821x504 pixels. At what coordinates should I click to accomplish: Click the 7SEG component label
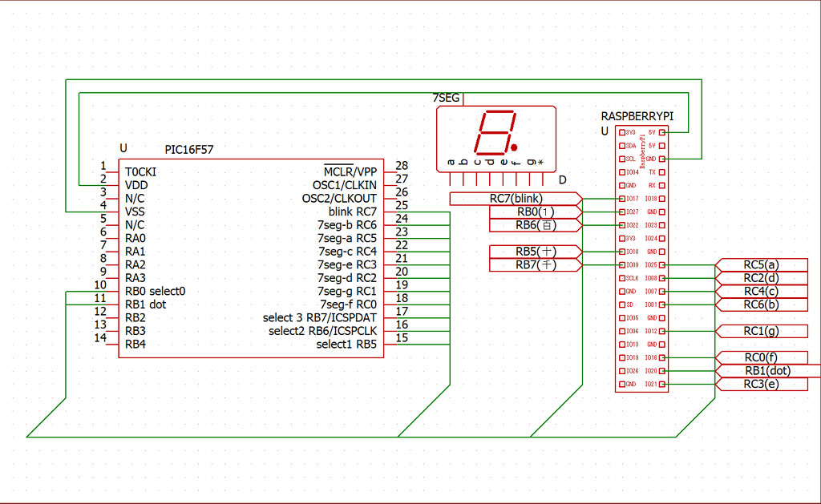(446, 98)
